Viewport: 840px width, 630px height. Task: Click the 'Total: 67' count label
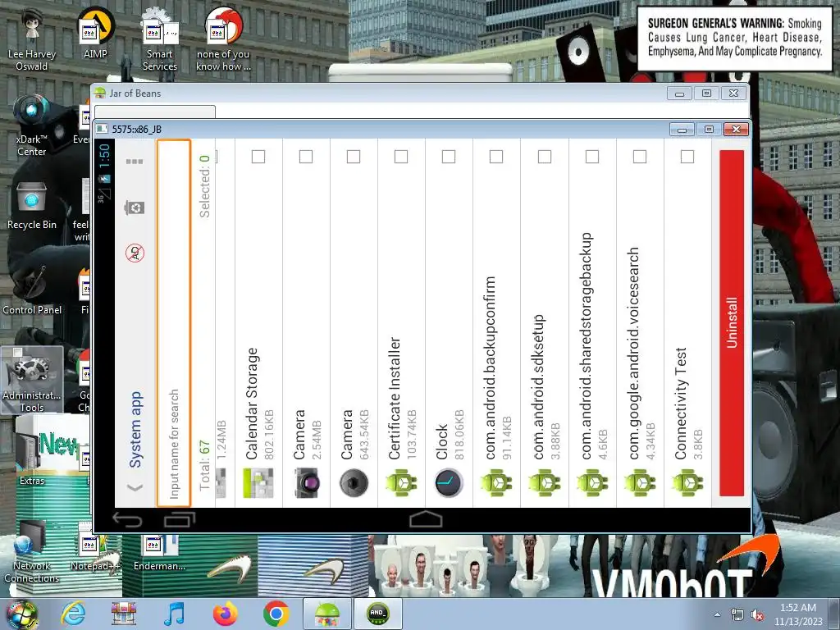(204, 466)
